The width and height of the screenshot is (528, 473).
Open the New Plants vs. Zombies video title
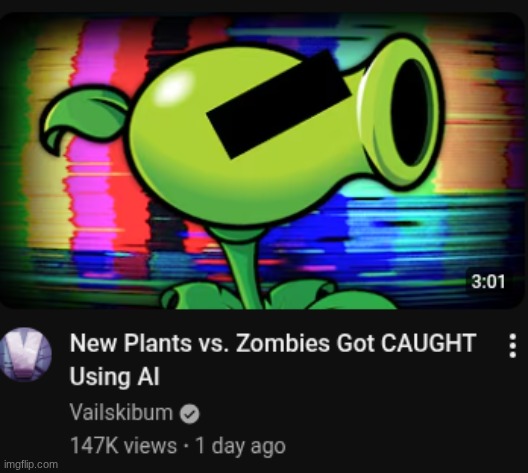273,360
